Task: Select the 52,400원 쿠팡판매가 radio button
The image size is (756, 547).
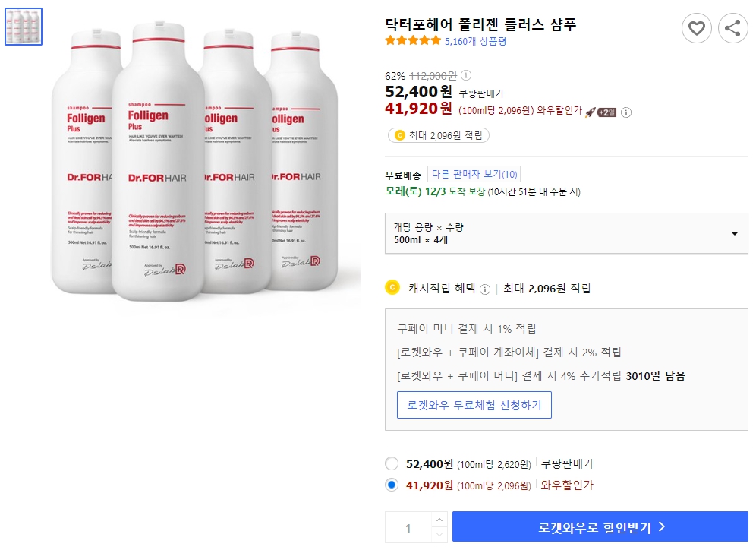Action: (x=392, y=463)
